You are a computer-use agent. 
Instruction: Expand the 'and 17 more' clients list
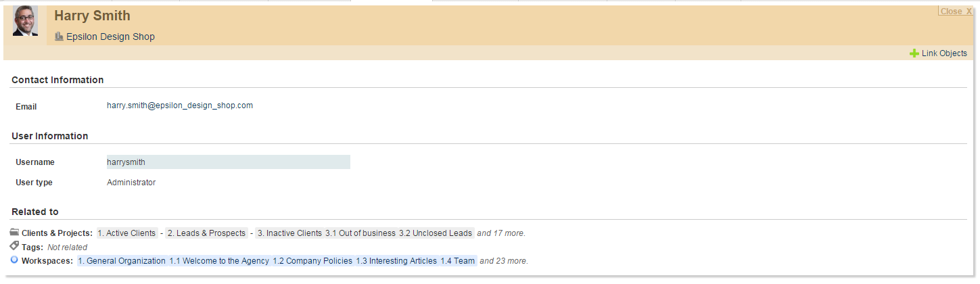[x=501, y=233]
